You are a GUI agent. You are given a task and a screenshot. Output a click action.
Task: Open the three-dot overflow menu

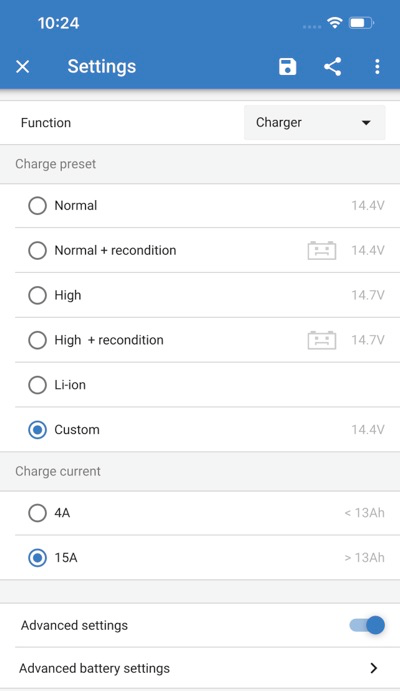[x=377, y=67]
